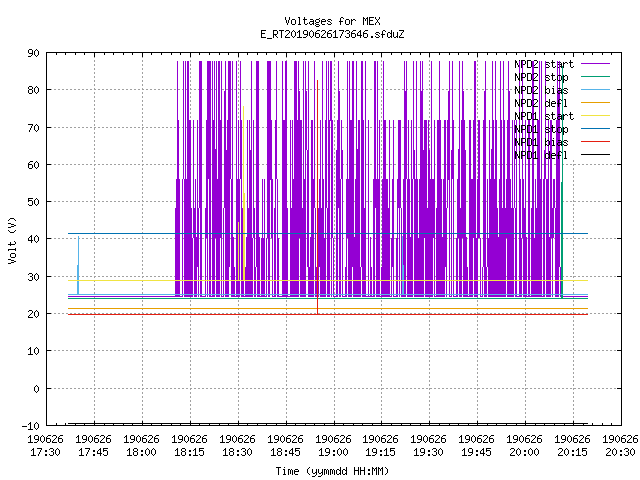Click the y-axis tick label 60
The width and height of the screenshot is (640, 480).
(33, 165)
